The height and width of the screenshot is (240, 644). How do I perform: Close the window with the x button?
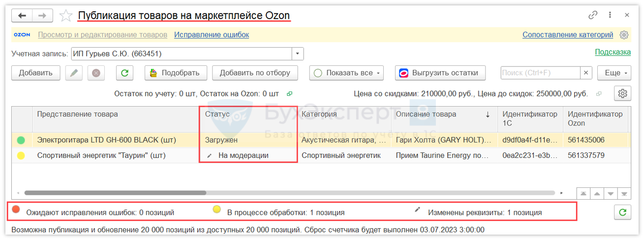[627, 15]
